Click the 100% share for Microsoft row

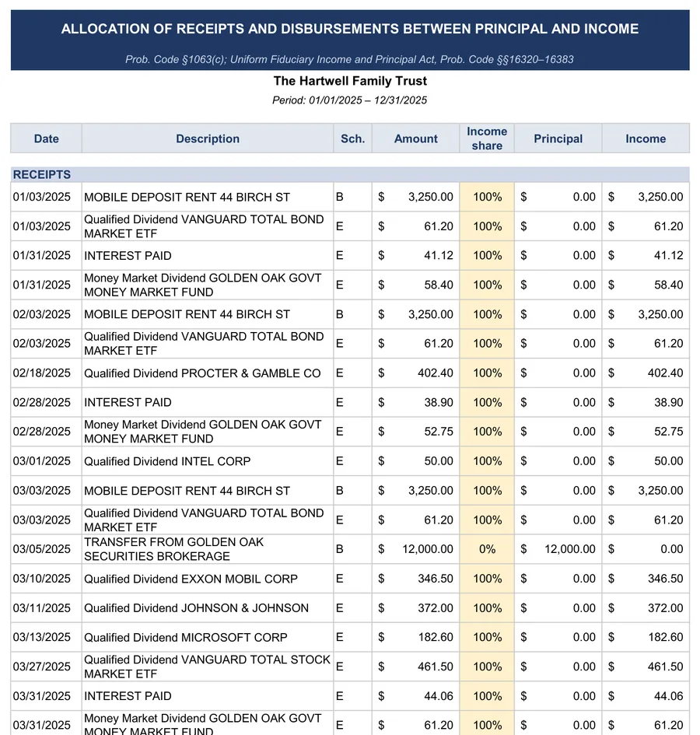pyautogui.click(x=487, y=637)
